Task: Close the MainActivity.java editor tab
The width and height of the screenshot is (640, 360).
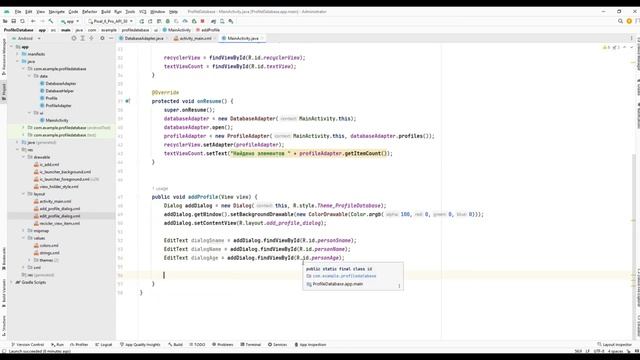Action: click(262, 38)
